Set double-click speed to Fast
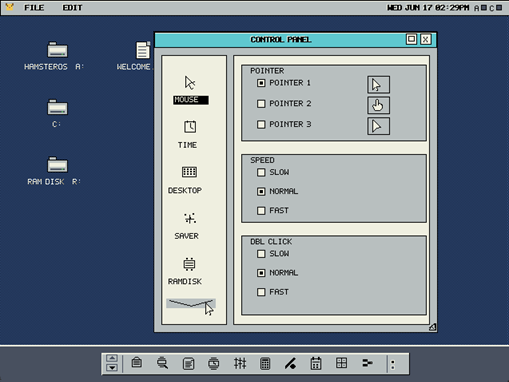Screen dimensions: 509x382 pyautogui.click(x=261, y=292)
